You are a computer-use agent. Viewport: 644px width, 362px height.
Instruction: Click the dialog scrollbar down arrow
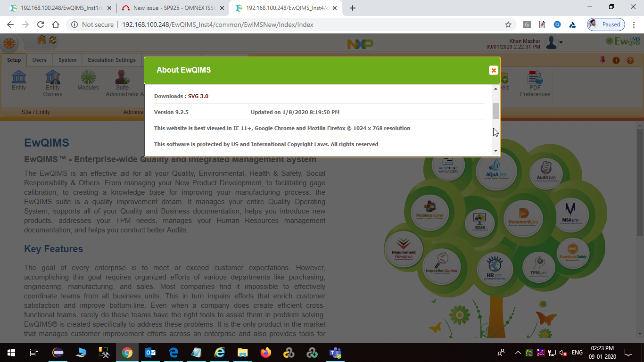coord(495,151)
